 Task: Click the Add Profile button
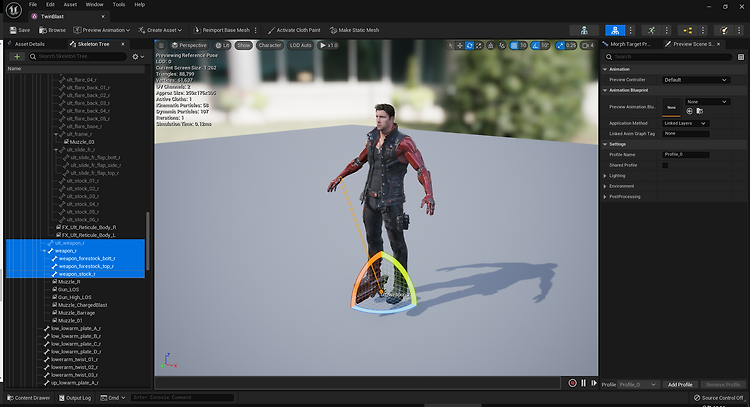click(x=680, y=385)
